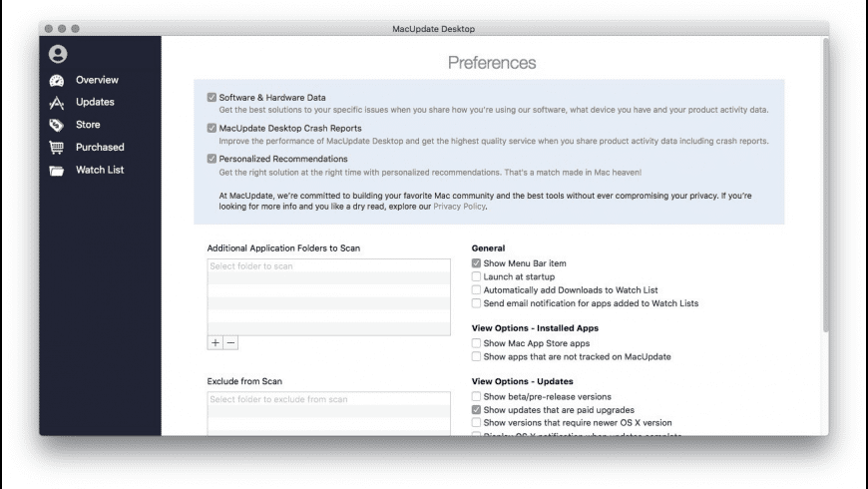Click the vertical scrollbar of preferences
Image resolution: width=868 pixels, height=489 pixels.
tap(825, 186)
